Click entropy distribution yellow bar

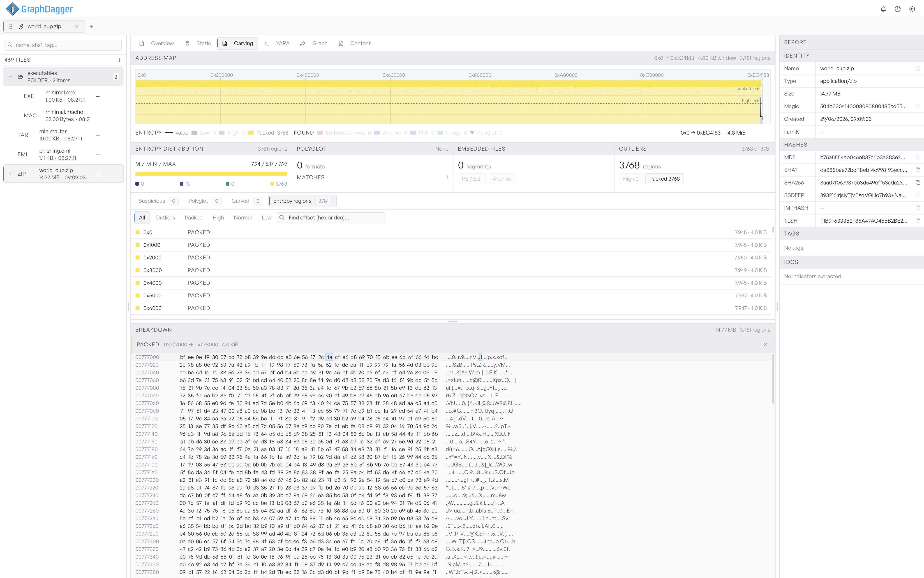[x=211, y=174]
